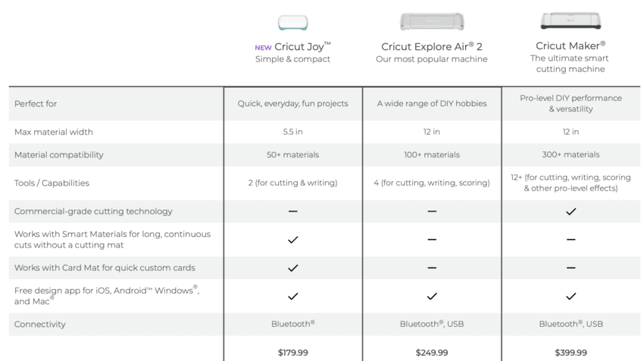Click Explore Air 2's Smart Materials dash
This screenshot has height=361, width=644.
[x=432, y=240]
